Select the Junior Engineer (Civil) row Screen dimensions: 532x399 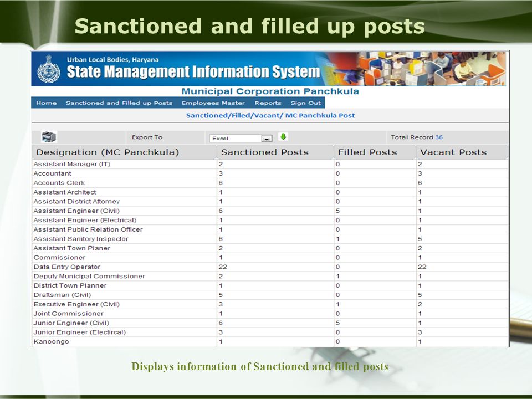point(270,323)
